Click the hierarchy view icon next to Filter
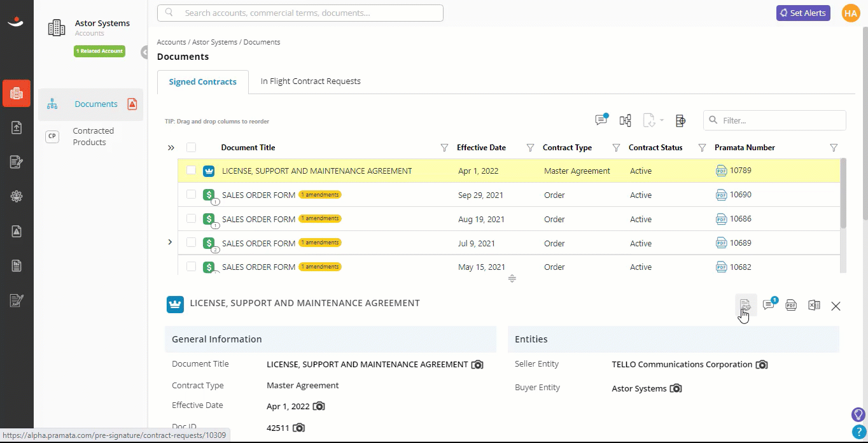868x443 pixels. click(x=680, y=120)
